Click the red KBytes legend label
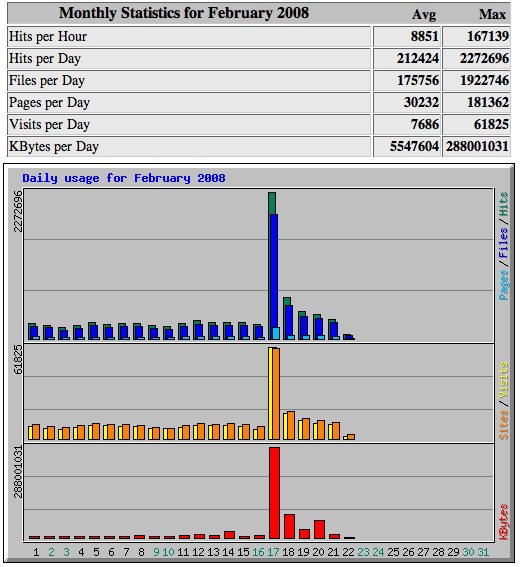 (x=503, y=522)
